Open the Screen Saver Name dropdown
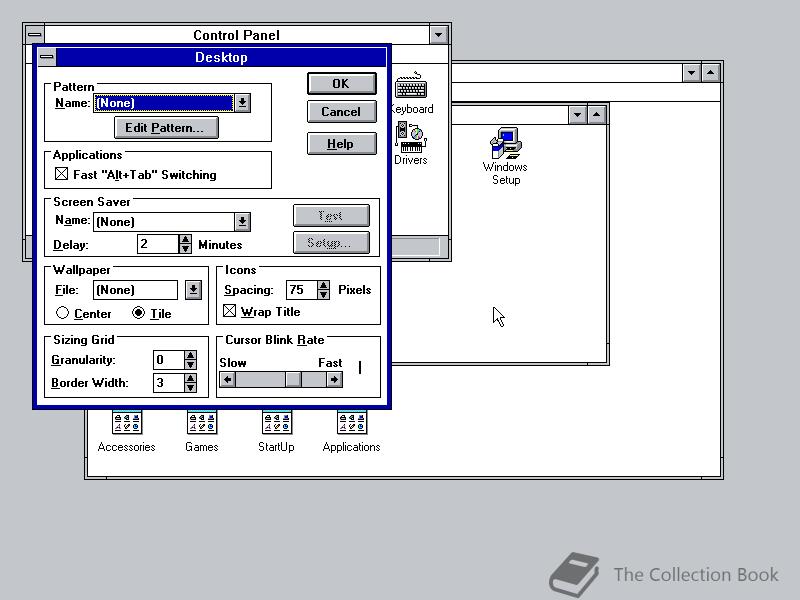Image resolution: width=800 pixels, height=600 pixels. click(241, 221)
